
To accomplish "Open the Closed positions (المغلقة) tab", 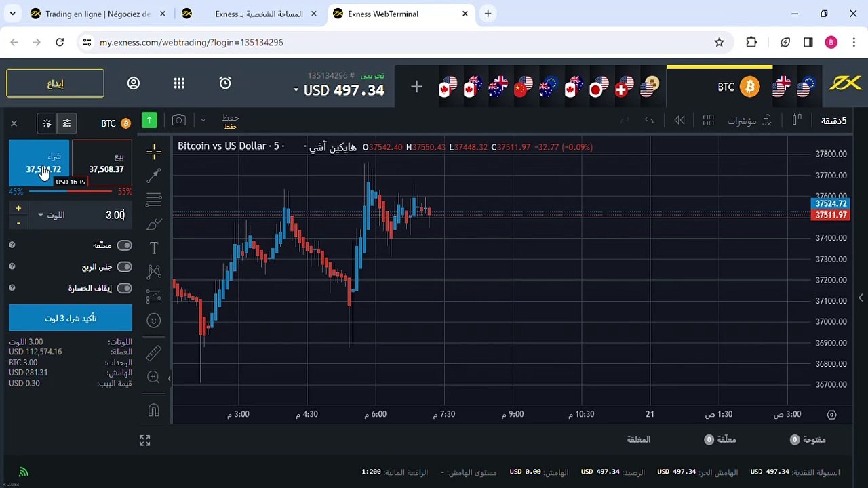I will 638,440.
